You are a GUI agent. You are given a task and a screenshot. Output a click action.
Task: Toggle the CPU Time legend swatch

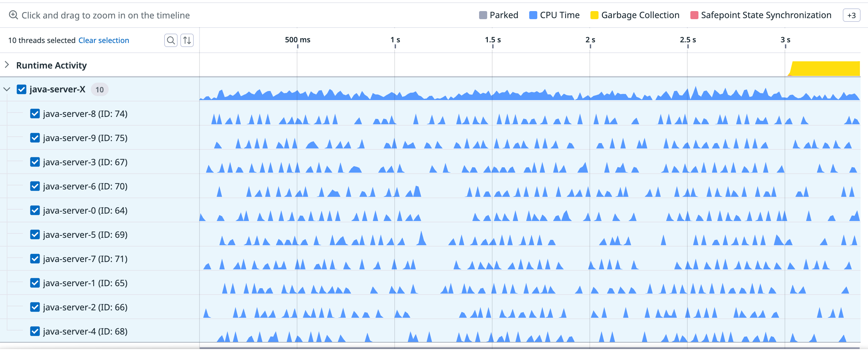[533, 15]
